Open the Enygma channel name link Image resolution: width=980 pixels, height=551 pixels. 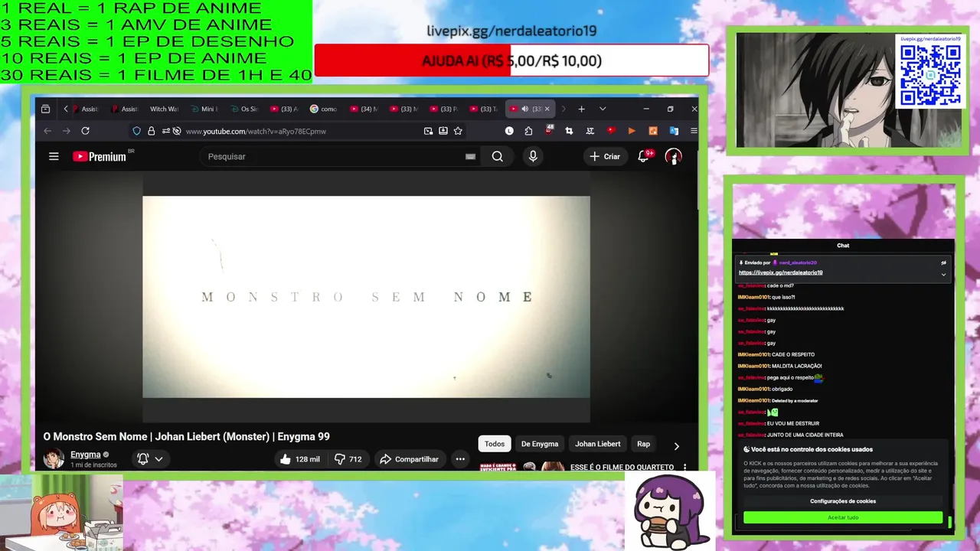click(x=86, y=455)
